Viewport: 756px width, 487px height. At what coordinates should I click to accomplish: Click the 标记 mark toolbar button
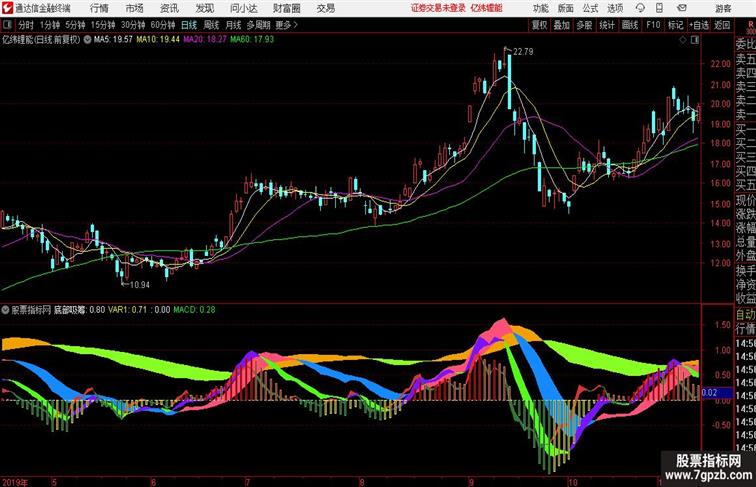[x=675, y=25]
